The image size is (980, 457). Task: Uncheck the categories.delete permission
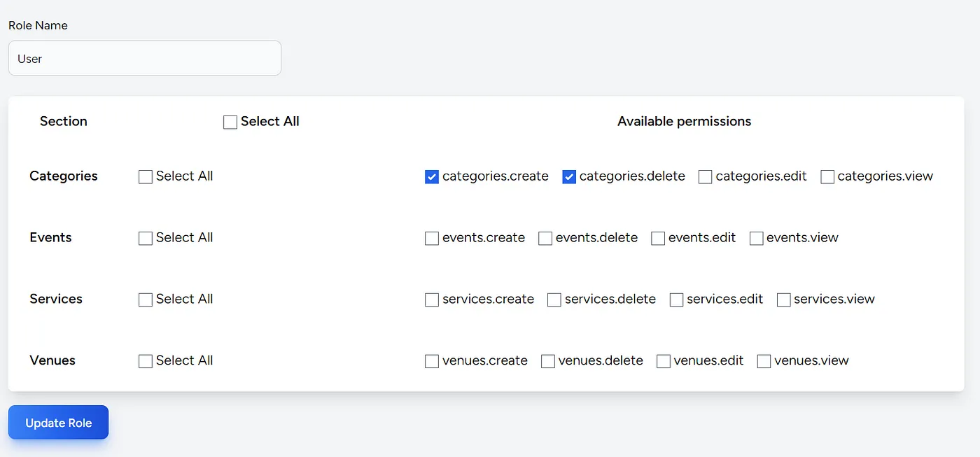[x=569, y=177]
